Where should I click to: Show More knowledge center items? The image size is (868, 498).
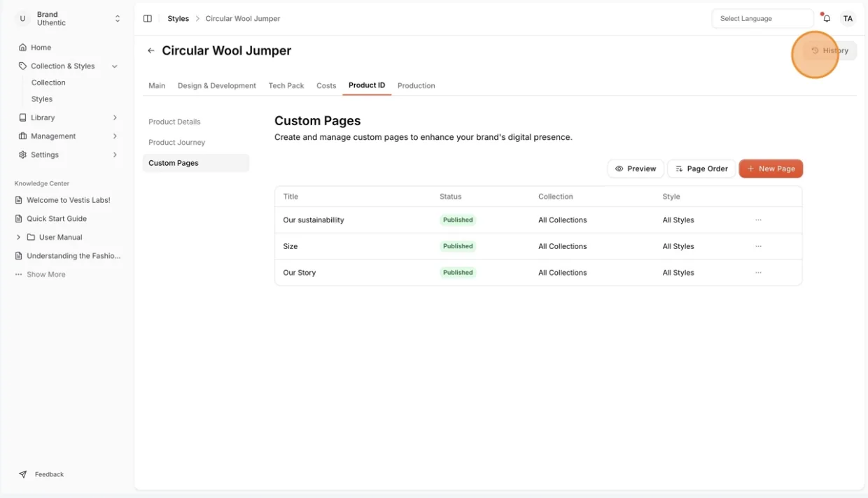click(40, 275)
